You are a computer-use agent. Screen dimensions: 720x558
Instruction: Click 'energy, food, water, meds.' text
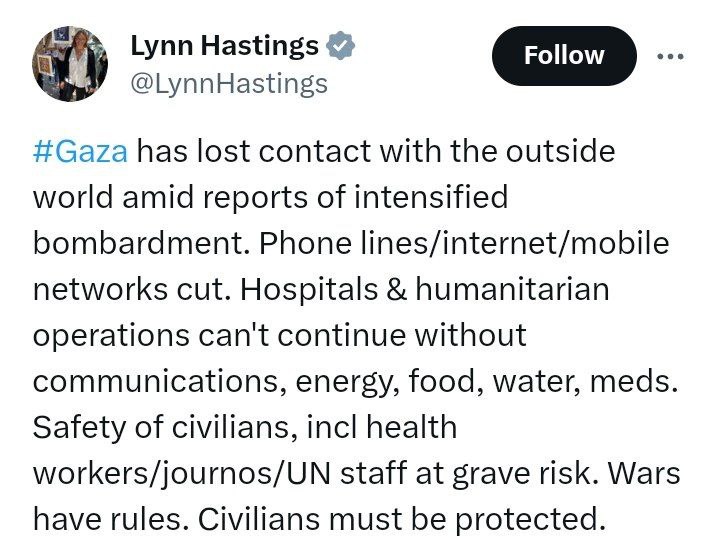pos(487,382)
